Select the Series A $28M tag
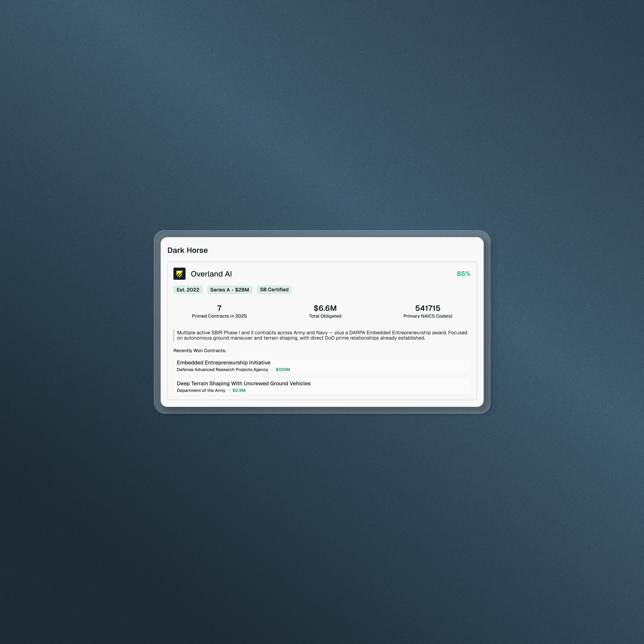 coord(229,290)
